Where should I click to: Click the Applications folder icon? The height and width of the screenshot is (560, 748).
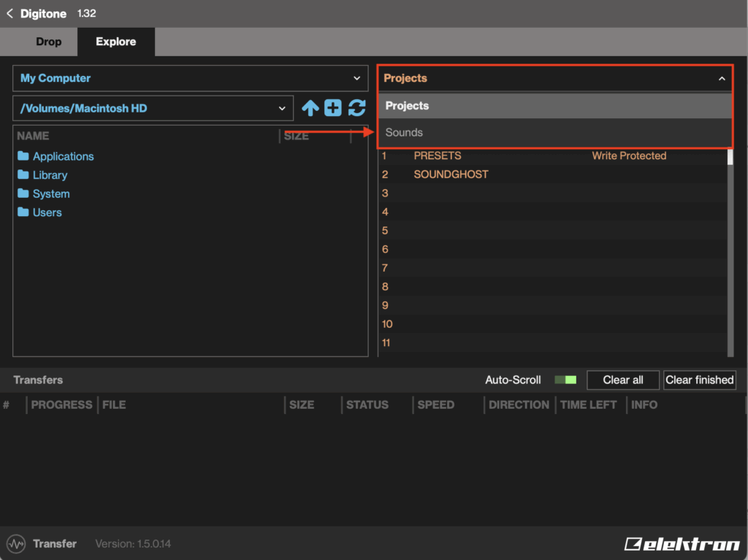[x=23, y=156]
